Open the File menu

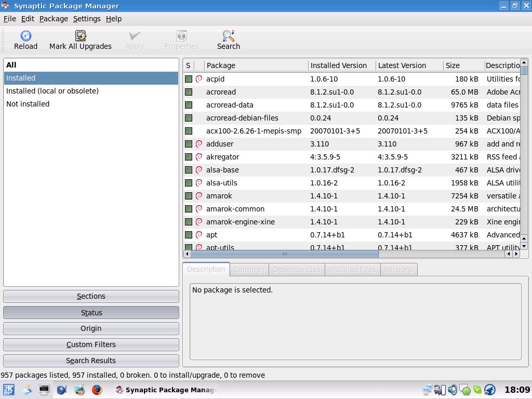click(10, 19)
